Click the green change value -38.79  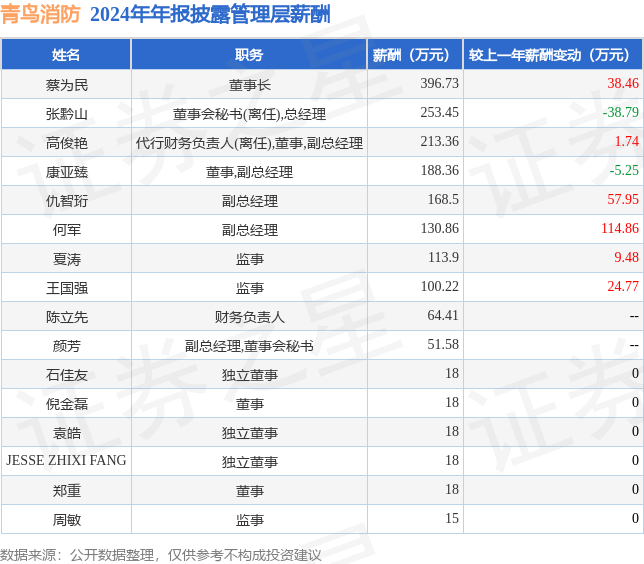(x=621, y=112)
